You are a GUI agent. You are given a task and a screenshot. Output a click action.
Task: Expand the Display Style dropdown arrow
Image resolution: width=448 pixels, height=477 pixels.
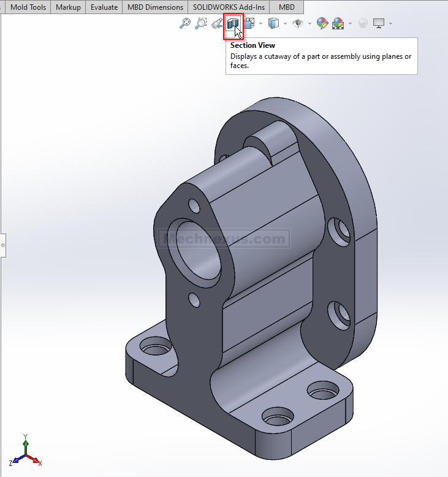286,24
